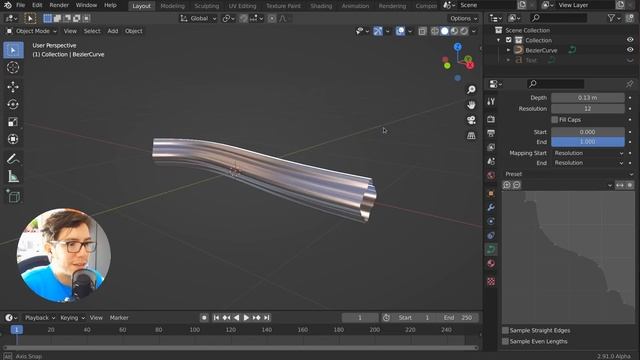This screenshot has height=360, width=640.
Task: Hide the BezierCurve object in outliner
Action: coord(630,50)
